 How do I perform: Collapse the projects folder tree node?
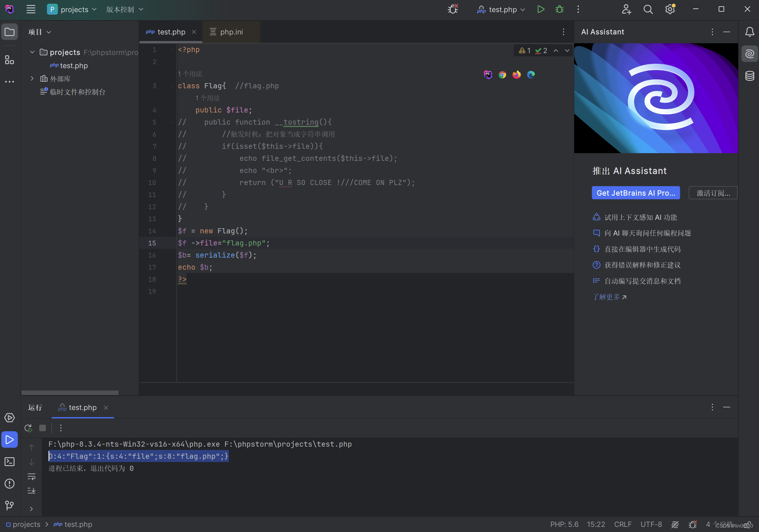[x=32, y=52]
